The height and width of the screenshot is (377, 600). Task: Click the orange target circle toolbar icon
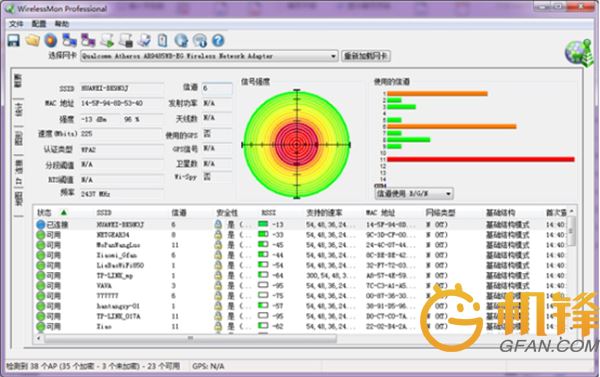tap(51, 40)
